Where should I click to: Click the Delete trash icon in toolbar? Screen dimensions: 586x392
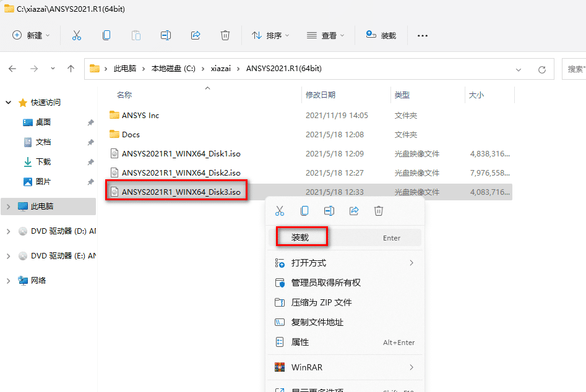point(225,35)
